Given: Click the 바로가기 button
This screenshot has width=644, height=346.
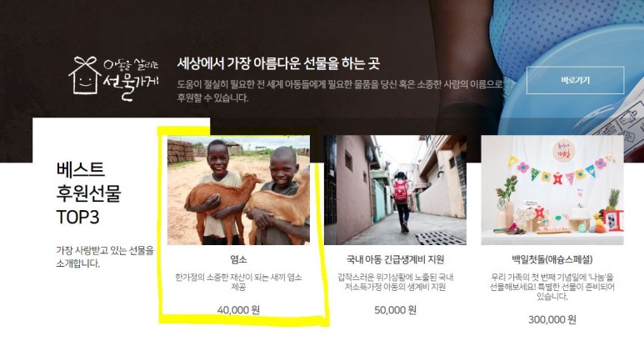Looking at the screenshot, I should point(575,80).
